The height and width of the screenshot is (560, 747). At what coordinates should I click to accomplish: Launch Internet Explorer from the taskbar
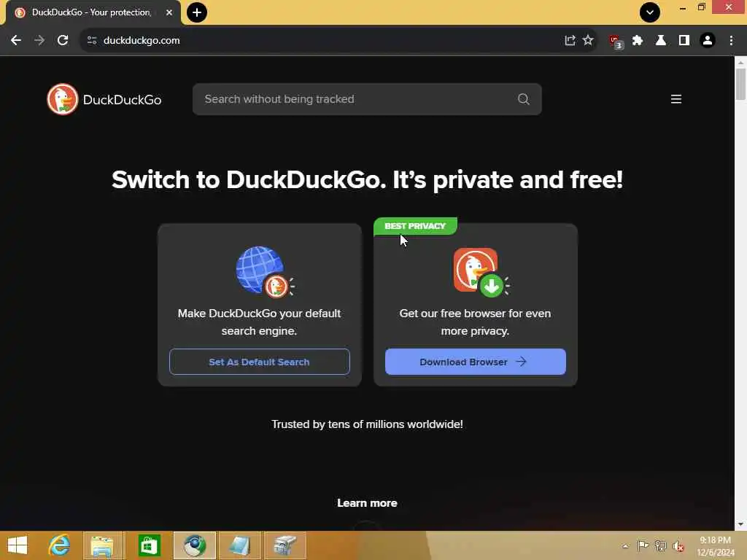[59, 545]
